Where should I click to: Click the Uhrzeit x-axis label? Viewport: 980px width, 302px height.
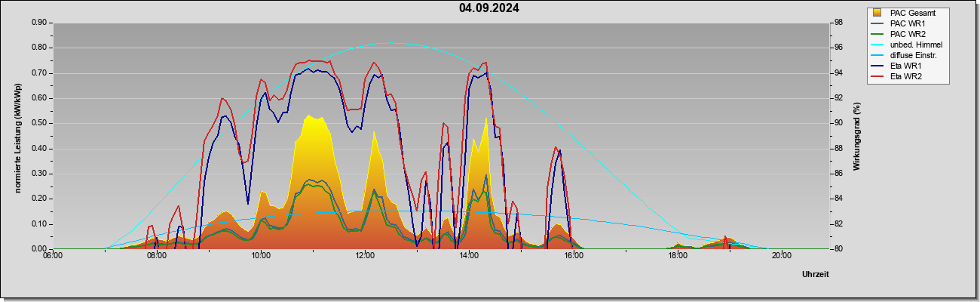click(816, 275)
